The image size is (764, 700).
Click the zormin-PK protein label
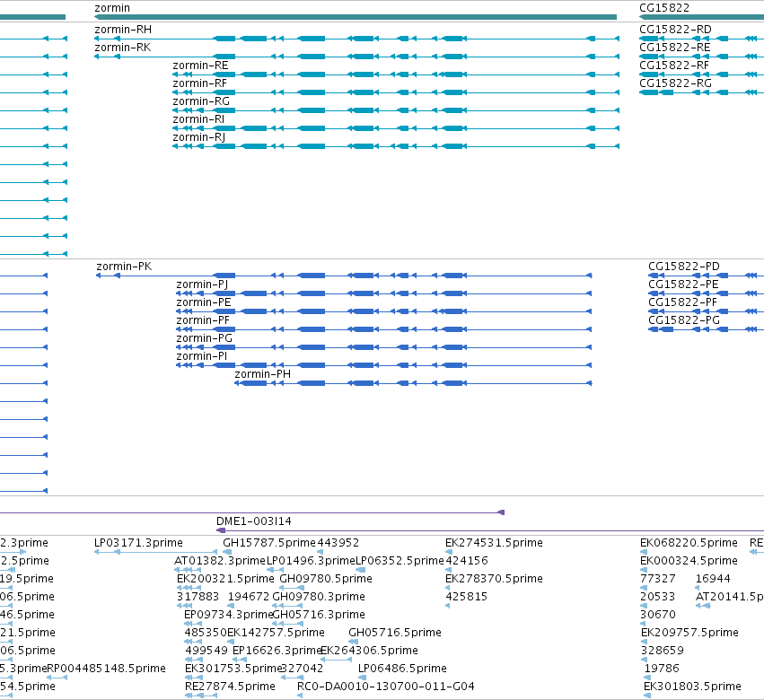coord(124,267)
